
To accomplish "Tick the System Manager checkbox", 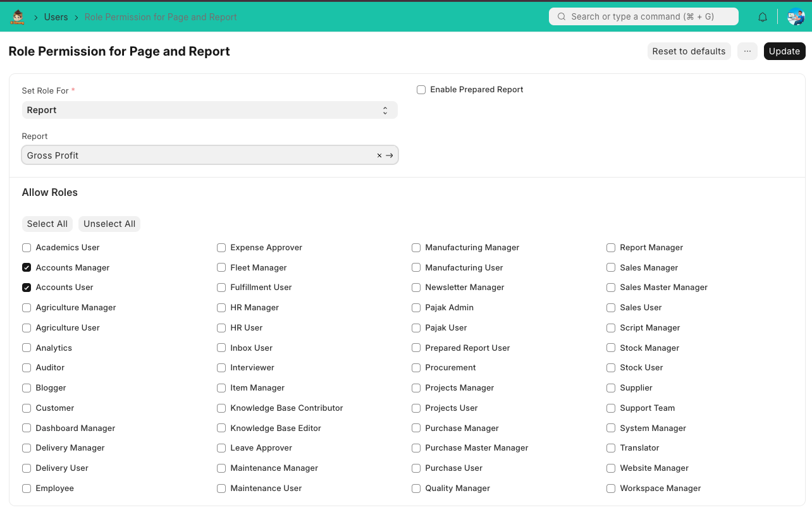I will click(x=611, y=428).
